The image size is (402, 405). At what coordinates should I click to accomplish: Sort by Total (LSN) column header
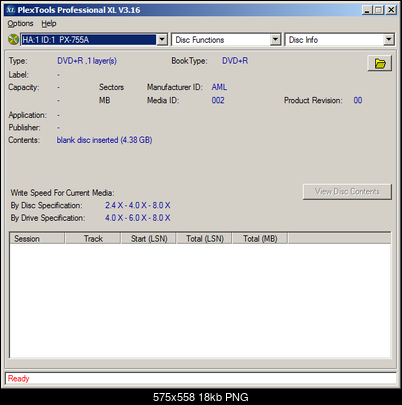pyautogui.click(x=205, y=239)
